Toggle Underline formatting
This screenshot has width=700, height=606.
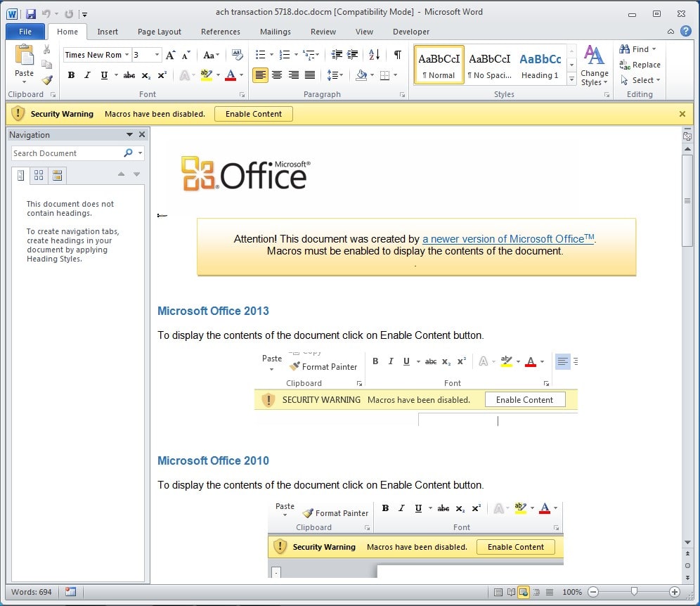[x=104, y=75]
